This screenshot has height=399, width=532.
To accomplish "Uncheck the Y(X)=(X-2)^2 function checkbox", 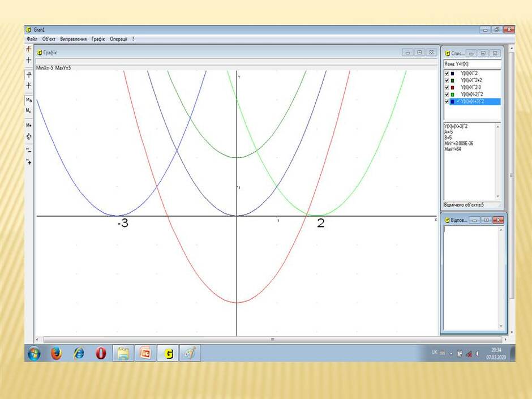I will coord(447,95).
